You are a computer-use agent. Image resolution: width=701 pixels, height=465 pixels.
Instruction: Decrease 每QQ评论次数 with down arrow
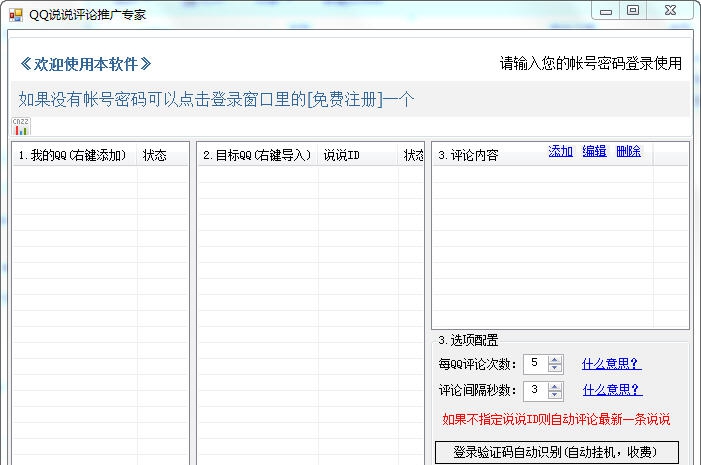point(555,368)
